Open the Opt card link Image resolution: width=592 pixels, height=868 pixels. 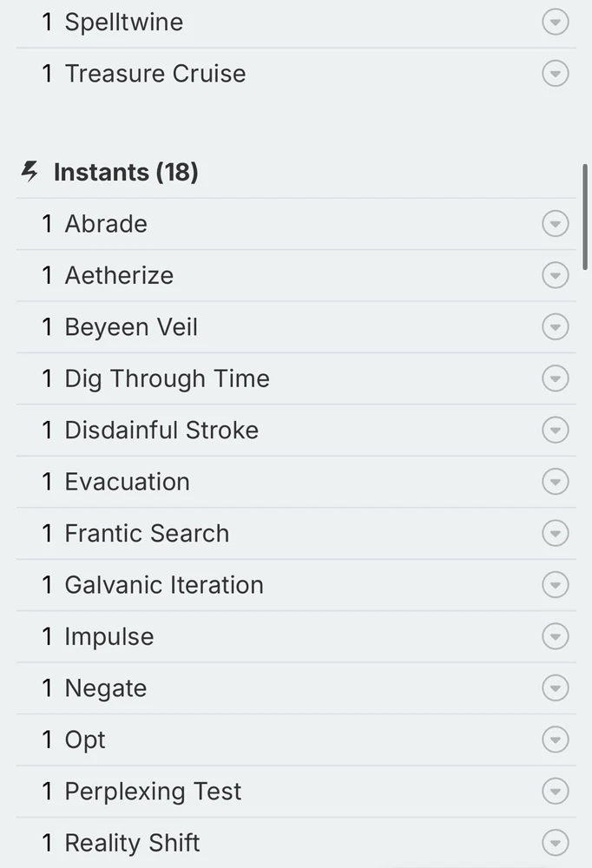coord(85,740)
